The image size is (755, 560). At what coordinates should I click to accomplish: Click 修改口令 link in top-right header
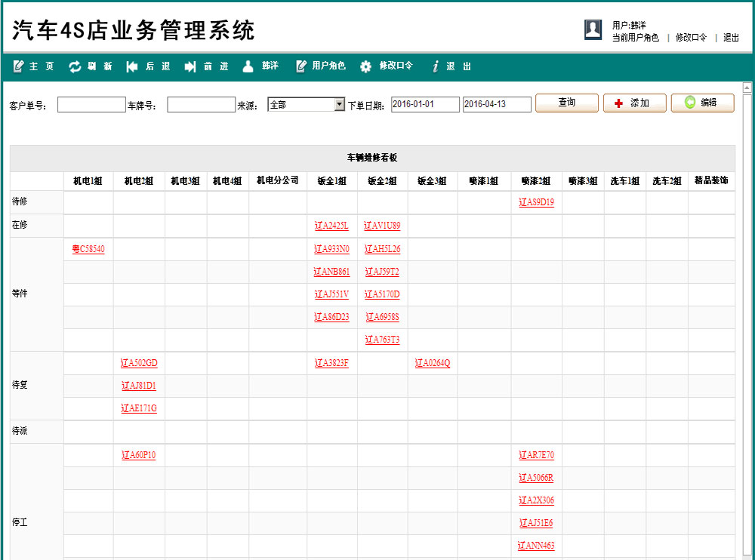691,38
